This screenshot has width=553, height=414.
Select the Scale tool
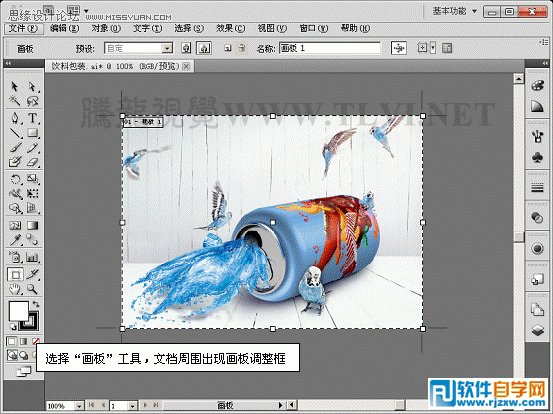point(32,179)
